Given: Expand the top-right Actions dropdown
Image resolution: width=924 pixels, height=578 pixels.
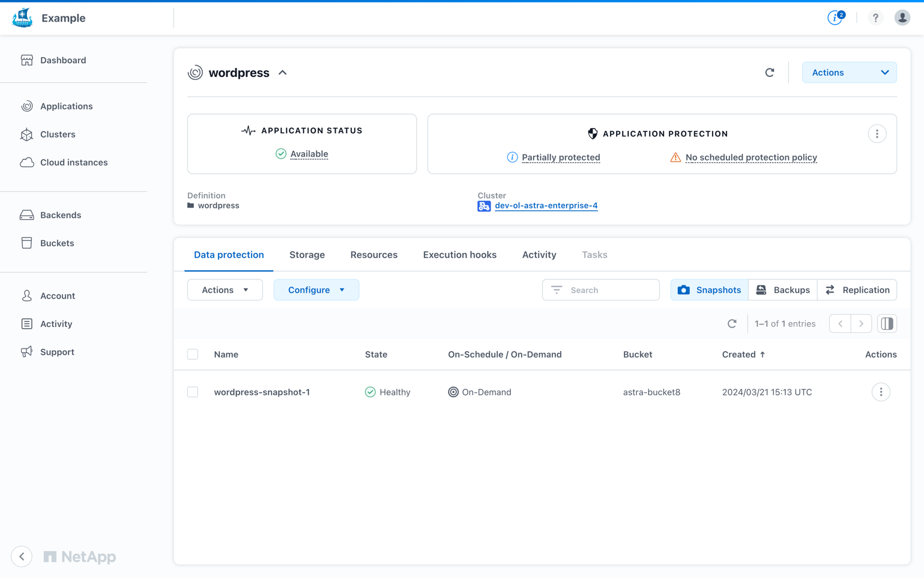Looking at the screenshot, I should coord(849,73).
